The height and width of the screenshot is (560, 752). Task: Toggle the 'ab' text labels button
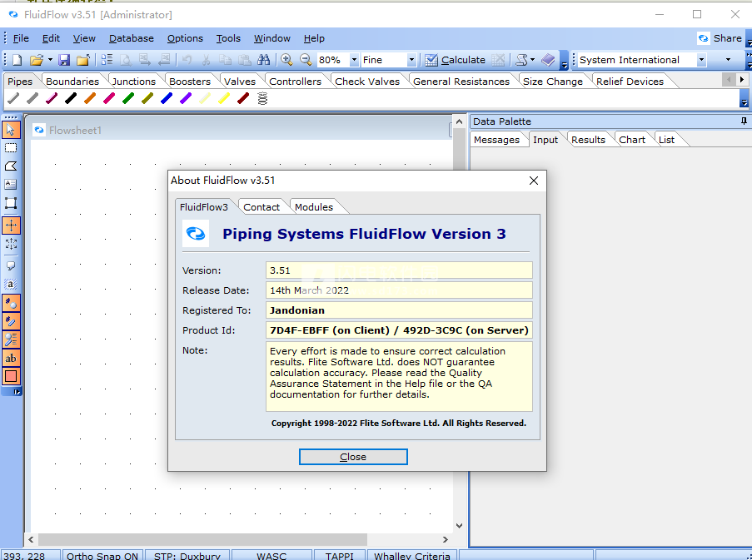11,358
